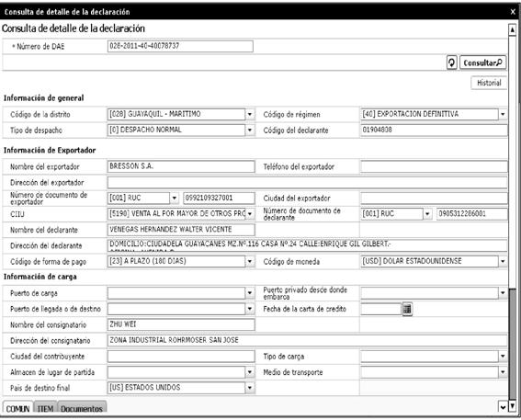This screenshot has width=521, height=420.
Task: Expand the Código de moneda dropdown
Action: 503,262
